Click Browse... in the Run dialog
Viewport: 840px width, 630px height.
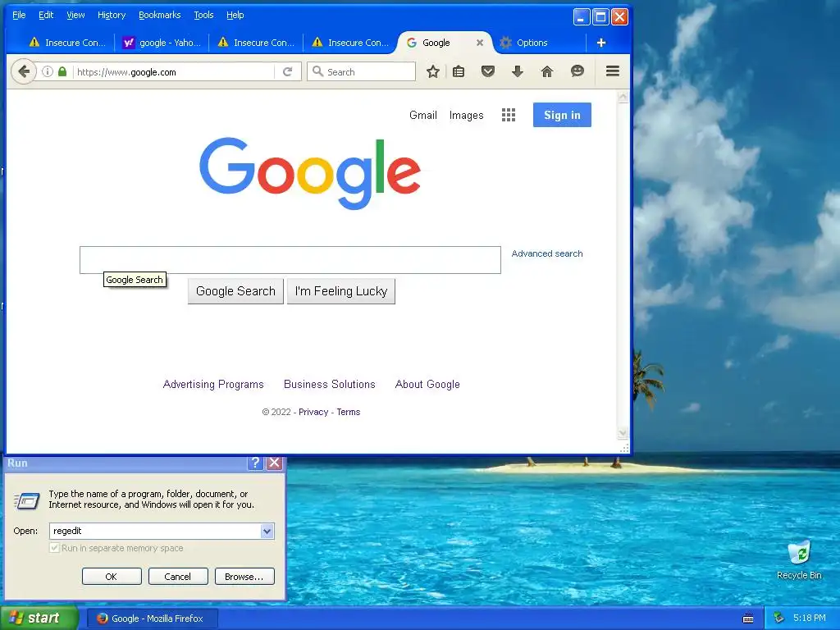244,577
